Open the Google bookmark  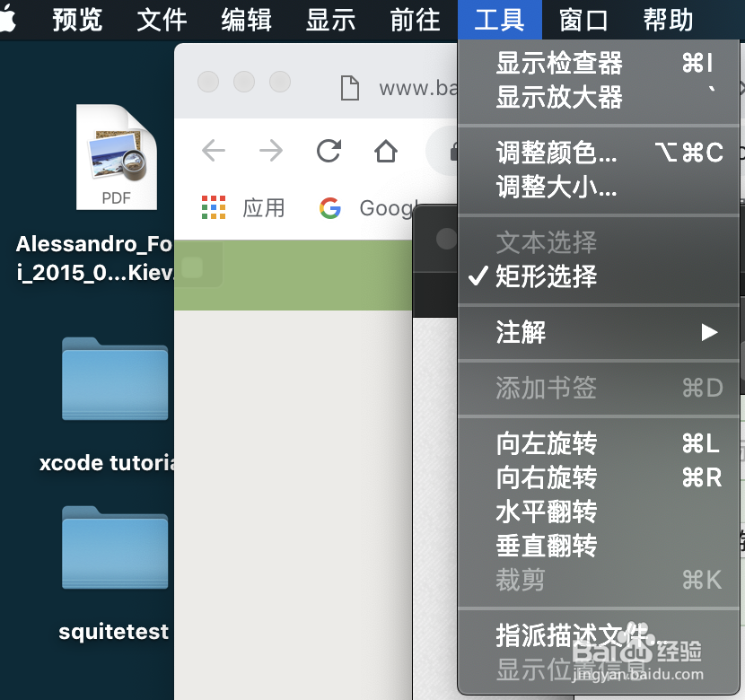pyautogui.click(x=368, y=208)
